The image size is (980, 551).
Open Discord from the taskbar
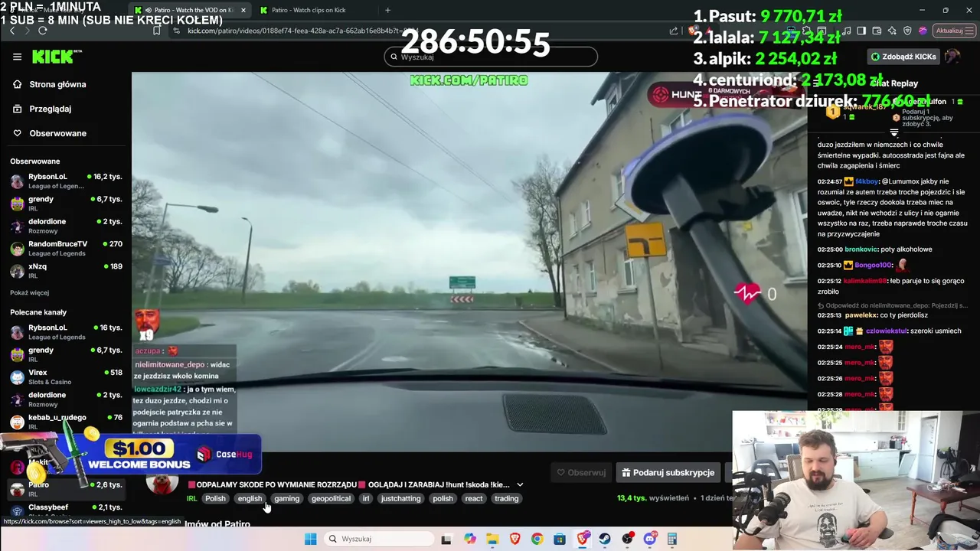click(650, 539)
